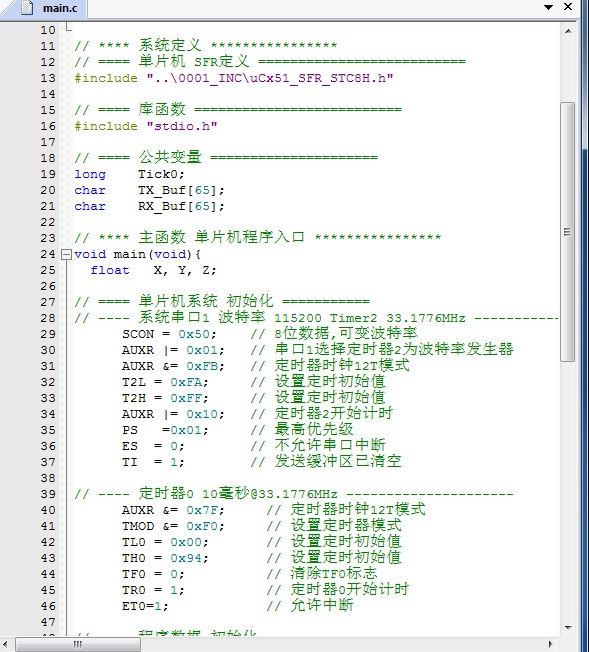Click the TF0 = 0 statement
The image size is (589, 652).
(153, 574)
